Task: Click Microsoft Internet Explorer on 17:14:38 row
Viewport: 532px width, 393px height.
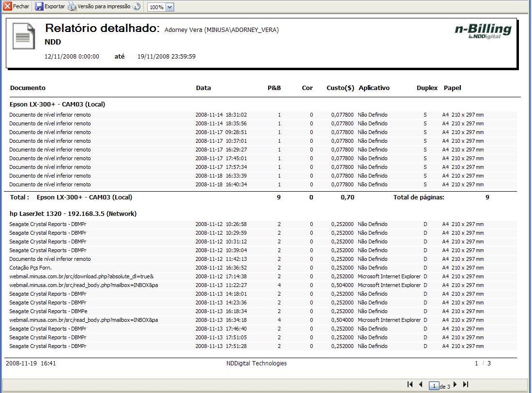Action: pyautogui.click(x=389, y=277)
